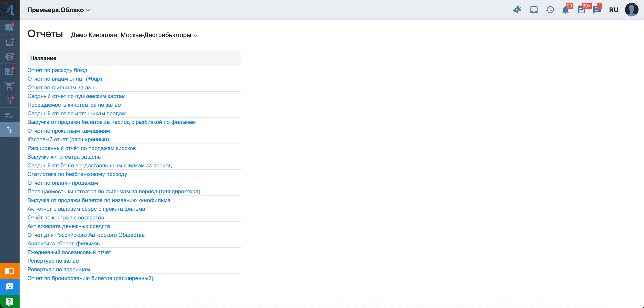Open the checklist icon in sidebar
The height and width of the screenshot is (308, 644).
pyautogui.click(x=9, y=115)
